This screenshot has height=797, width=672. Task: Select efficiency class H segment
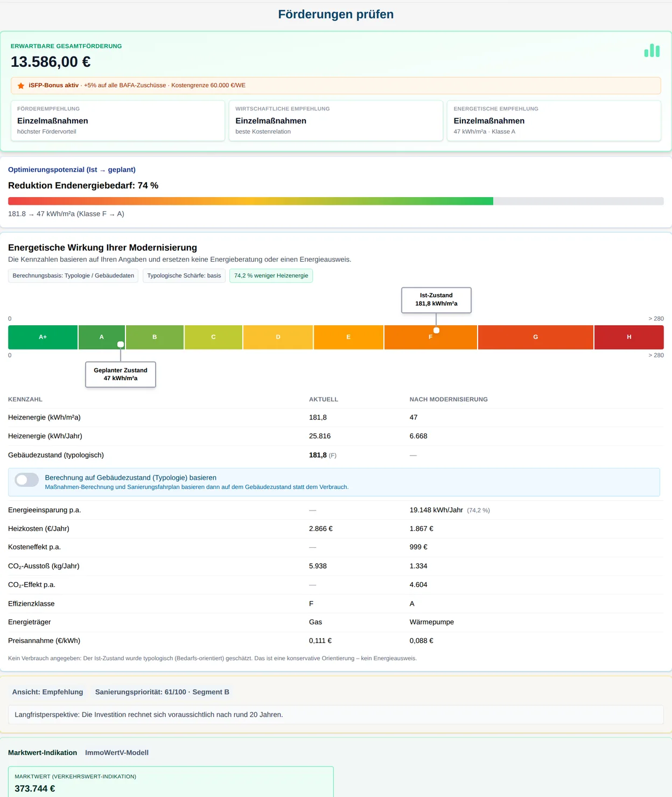(629, 337)
